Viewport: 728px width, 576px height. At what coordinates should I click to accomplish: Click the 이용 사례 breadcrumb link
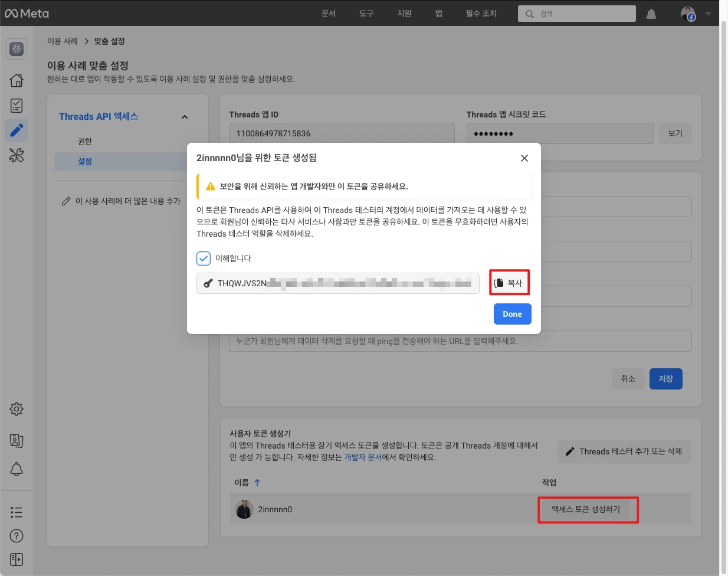tap(63, 41)
